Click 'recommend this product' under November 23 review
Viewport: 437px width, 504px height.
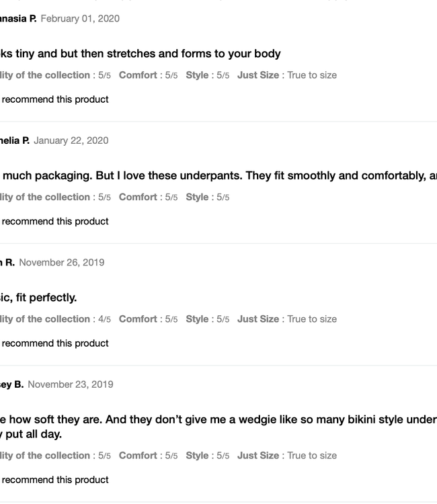[55, 480]
